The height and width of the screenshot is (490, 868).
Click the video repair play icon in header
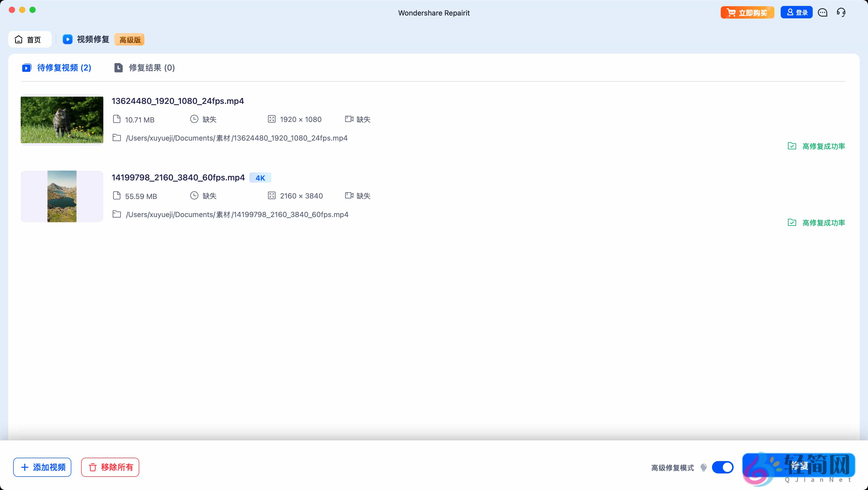tap(68, 40)
